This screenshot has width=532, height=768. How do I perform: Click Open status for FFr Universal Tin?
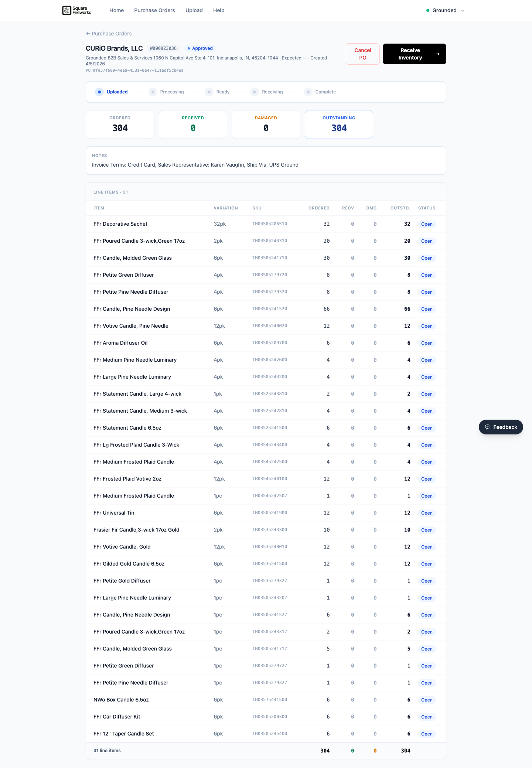tap(427, 513)
